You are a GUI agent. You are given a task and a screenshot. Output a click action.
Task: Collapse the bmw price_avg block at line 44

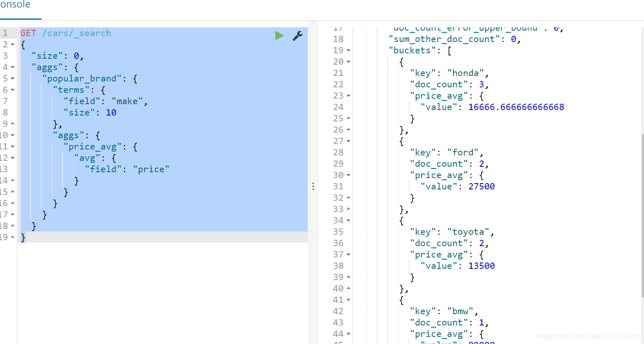pos(349,333)
